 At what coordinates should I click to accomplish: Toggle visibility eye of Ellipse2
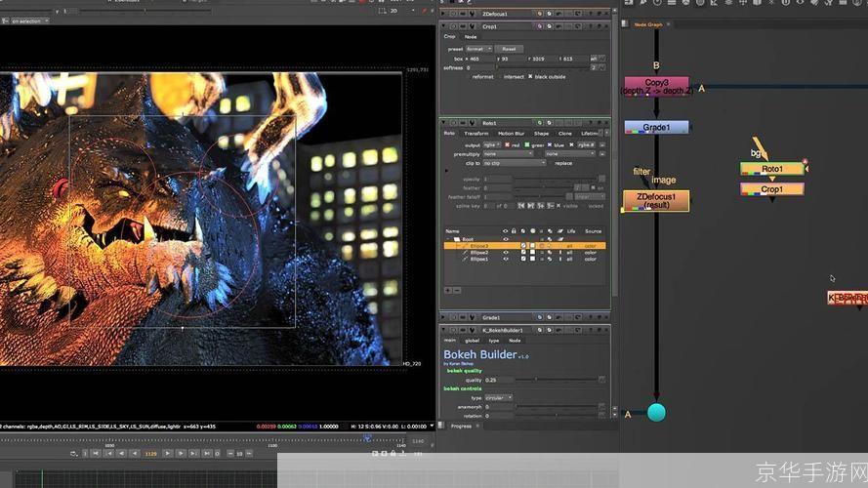pyautogui.click(x=506, y=253)
